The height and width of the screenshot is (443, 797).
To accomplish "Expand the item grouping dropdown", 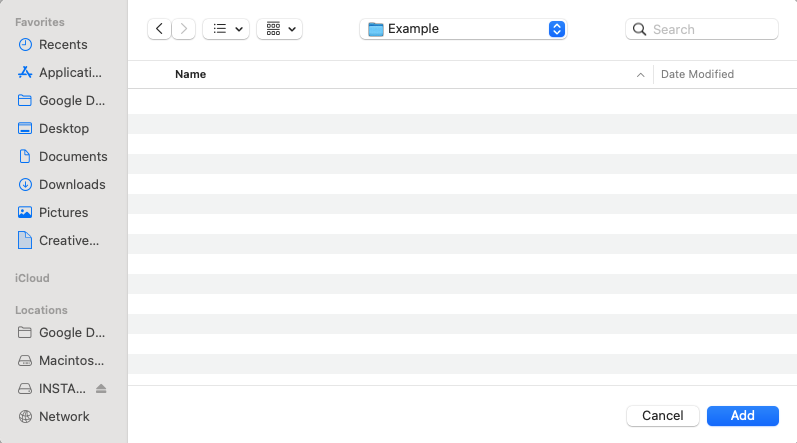I will click(x=279, y=29).
